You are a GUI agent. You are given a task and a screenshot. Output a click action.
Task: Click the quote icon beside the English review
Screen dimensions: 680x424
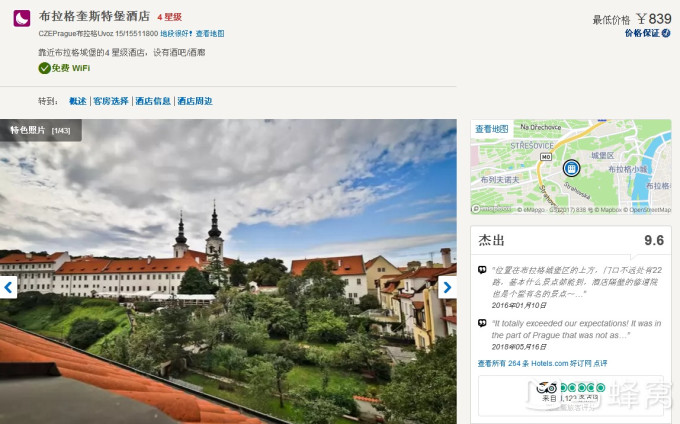click(482, 323)
